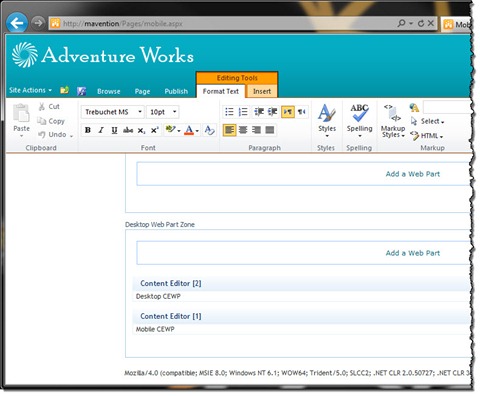
Task: Insert a bulleted list
Action: pyautogui.click(x=229, y=112)
